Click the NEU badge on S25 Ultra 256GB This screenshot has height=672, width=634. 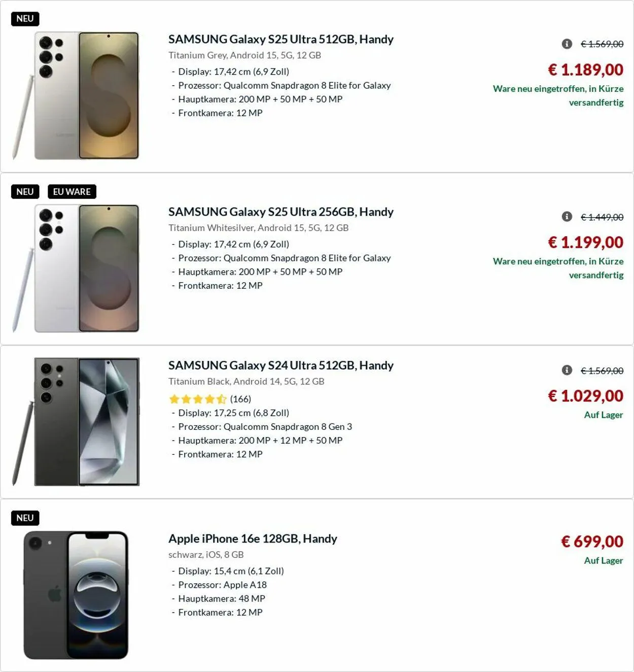[x=25, y=191]
